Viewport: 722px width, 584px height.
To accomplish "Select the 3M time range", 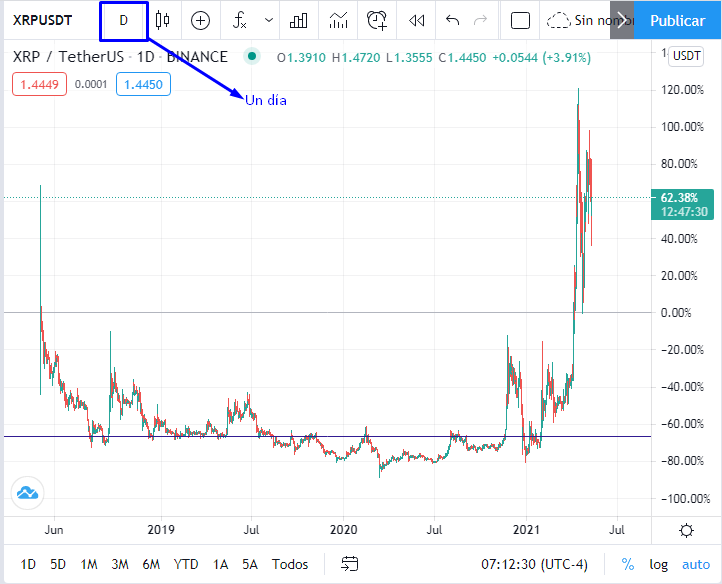I will (120, 564).
